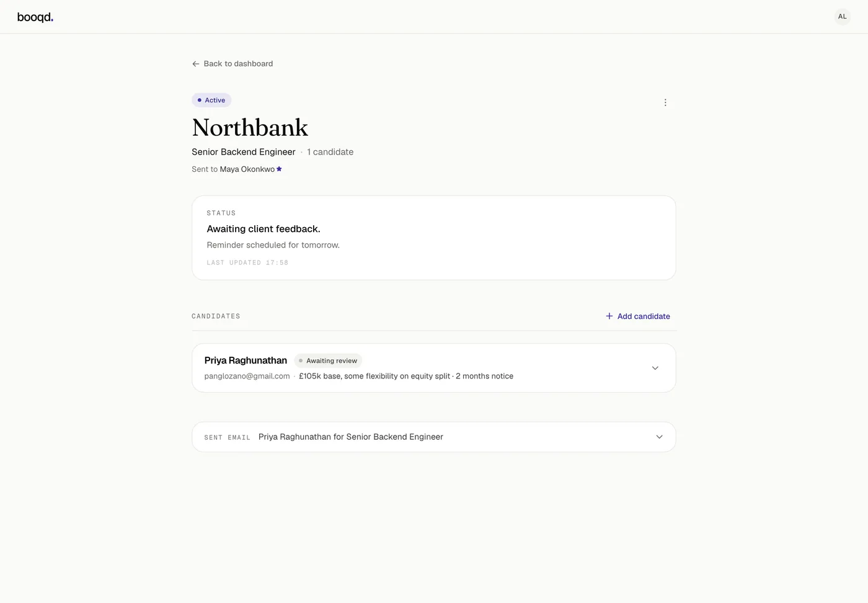Image resolution: width=868 pixels, height=603 pixels.
Task: Click Add candidate button
Action: (x=638, y=316)
